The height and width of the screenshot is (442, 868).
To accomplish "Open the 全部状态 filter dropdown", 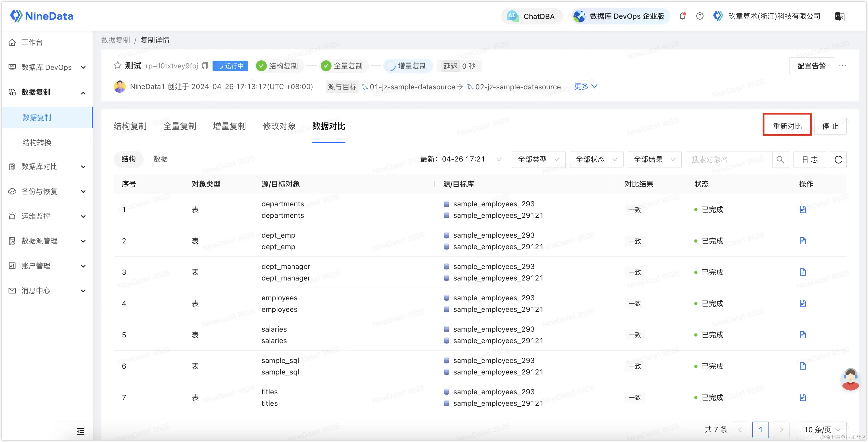I will [x=596, y=159].
